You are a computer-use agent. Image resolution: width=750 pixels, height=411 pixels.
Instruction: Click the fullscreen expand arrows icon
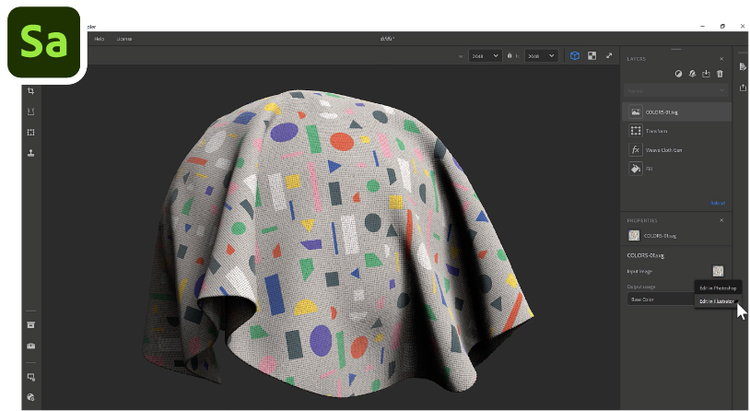click(x=608, y=56)
